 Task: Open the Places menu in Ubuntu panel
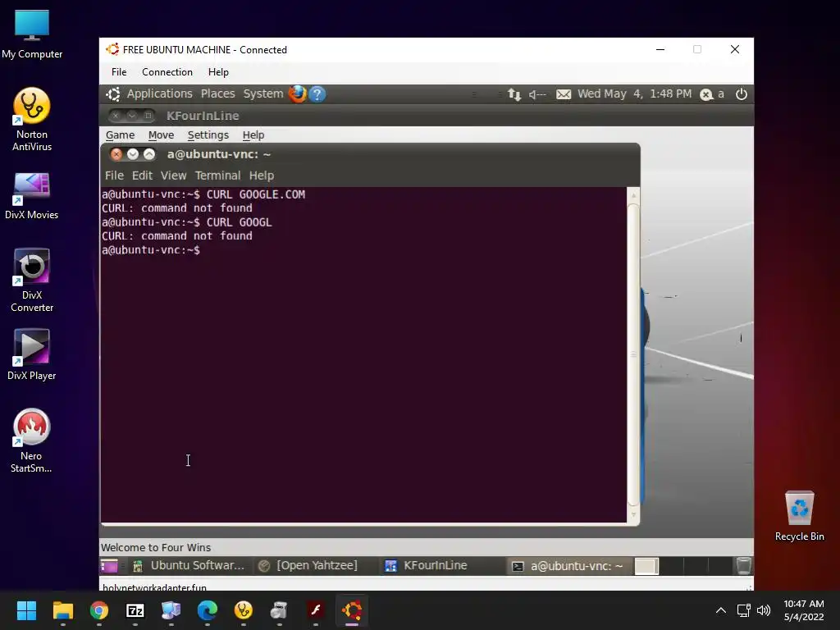pyautogui.click(x=218, y=94)
